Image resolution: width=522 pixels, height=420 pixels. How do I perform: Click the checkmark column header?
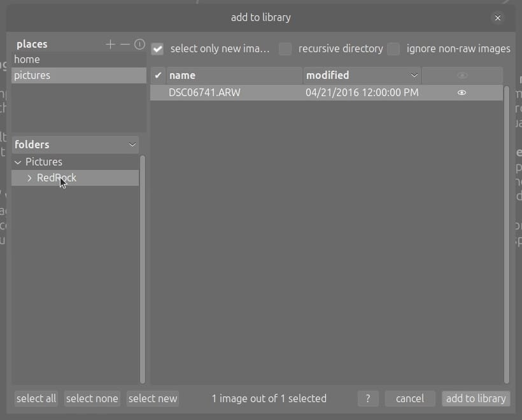tap(158, 75)
